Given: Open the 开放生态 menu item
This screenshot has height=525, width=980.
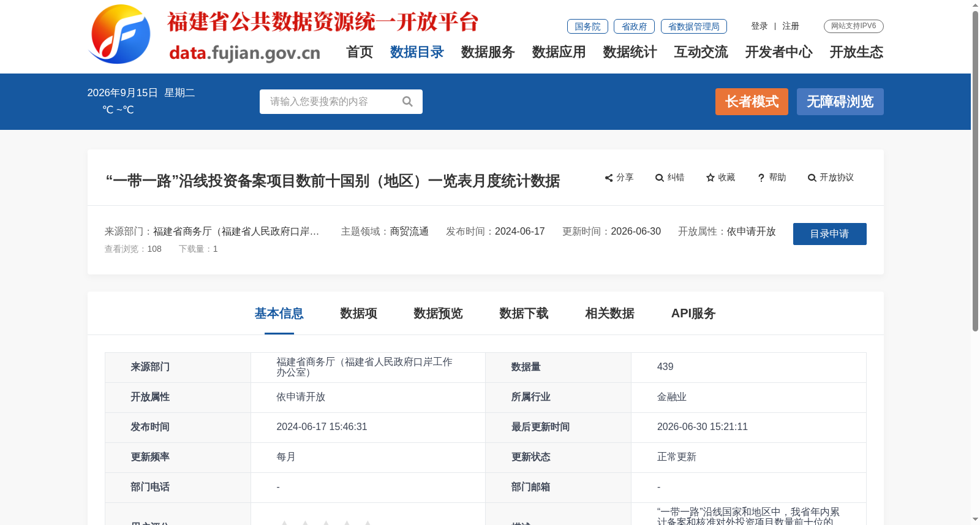Looking at the screenshot, I should [x=857, y=52].
